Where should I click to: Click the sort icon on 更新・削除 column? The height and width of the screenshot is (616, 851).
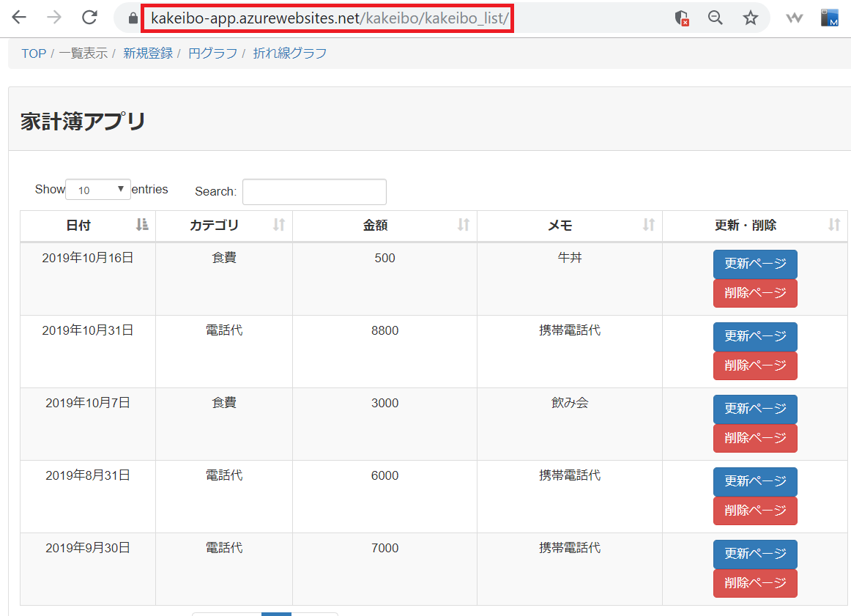tap(834, 226)
